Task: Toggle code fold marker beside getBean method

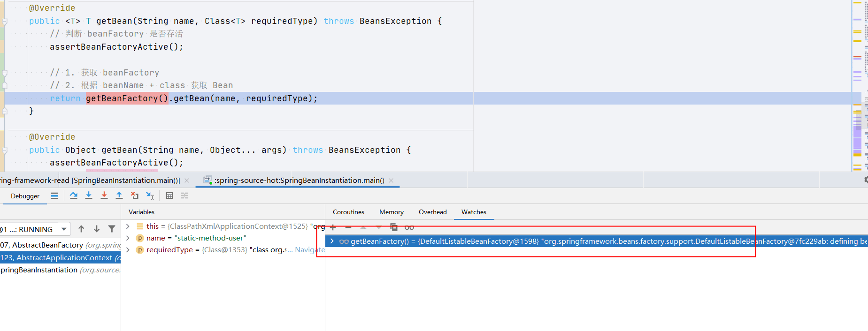Action: pos(5,21)
